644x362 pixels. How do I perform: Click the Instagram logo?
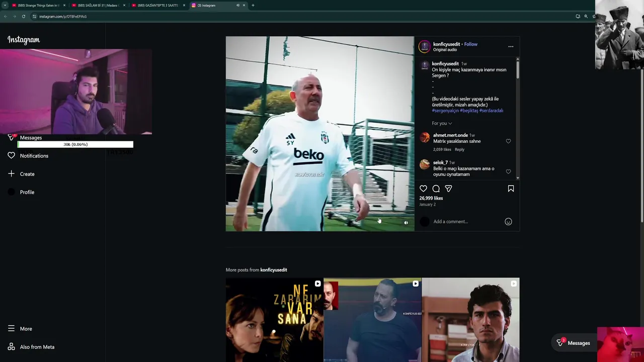24,40
